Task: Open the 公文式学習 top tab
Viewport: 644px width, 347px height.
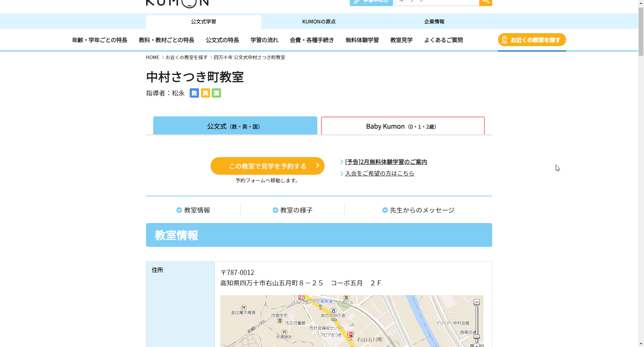Action: pyautogui.click(x=204, y=22)
